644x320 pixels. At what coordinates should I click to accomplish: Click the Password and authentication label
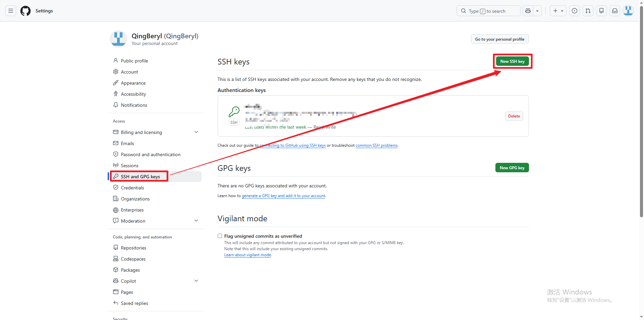coord(151,154)
